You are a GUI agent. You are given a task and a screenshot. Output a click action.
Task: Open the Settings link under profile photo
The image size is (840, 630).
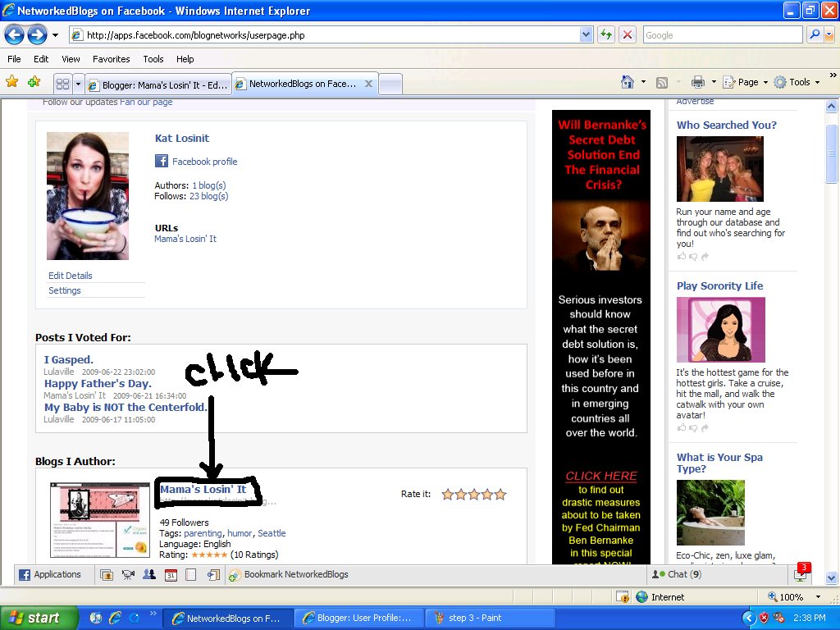coord(64,290)
